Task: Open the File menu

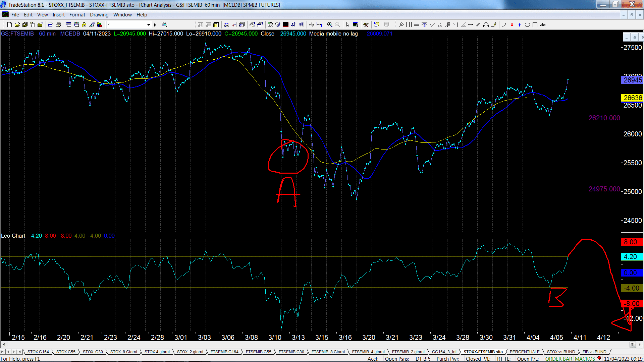Action: click(x=15, y=15)
